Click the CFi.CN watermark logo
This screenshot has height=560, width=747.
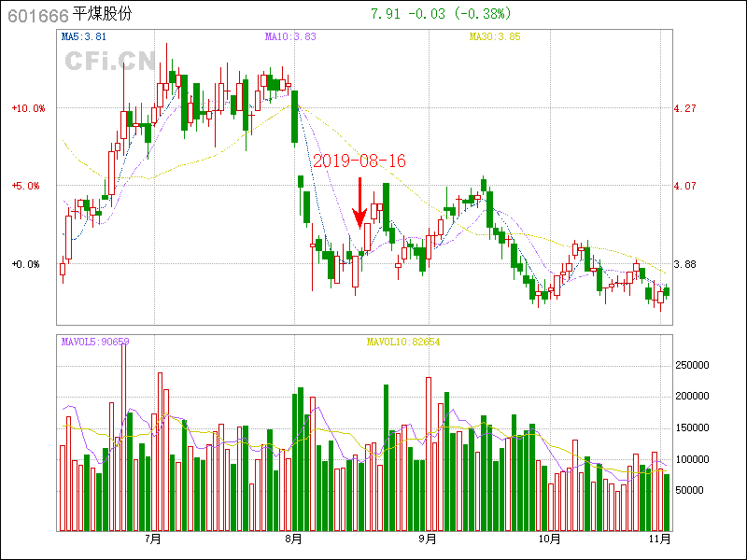110,61
